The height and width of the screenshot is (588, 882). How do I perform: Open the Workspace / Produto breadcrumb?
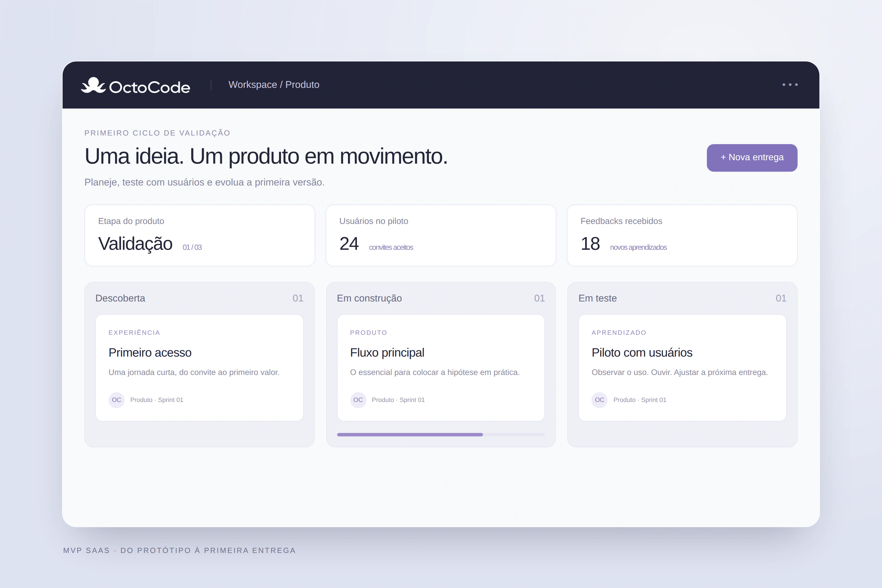pyautogui.click(x=274, y=85)
